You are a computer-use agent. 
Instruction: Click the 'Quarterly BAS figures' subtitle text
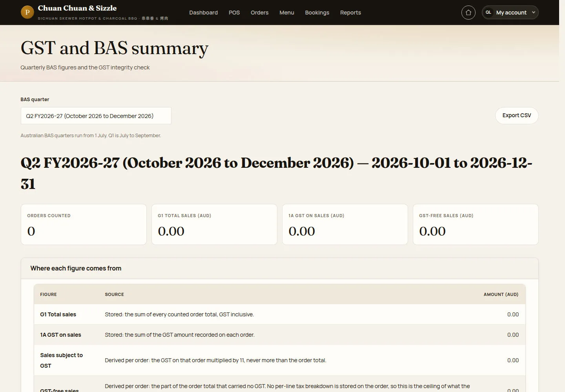(x=85, y=67)
